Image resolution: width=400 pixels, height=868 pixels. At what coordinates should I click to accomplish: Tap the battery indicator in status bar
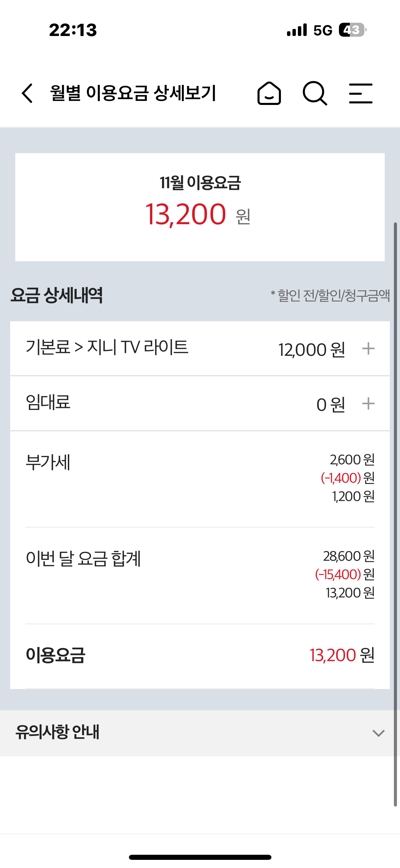[x=352, y=30]
